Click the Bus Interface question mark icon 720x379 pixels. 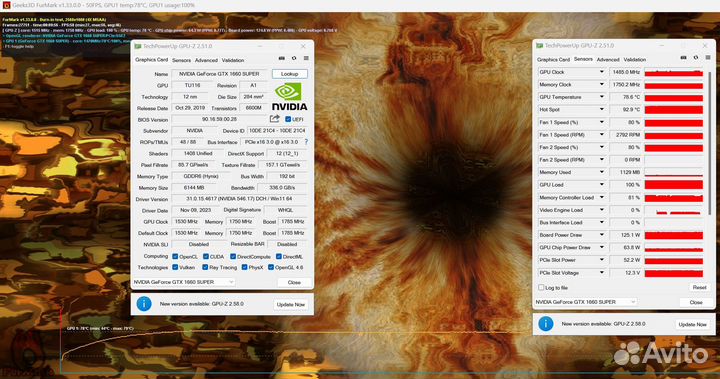[306, 142]
